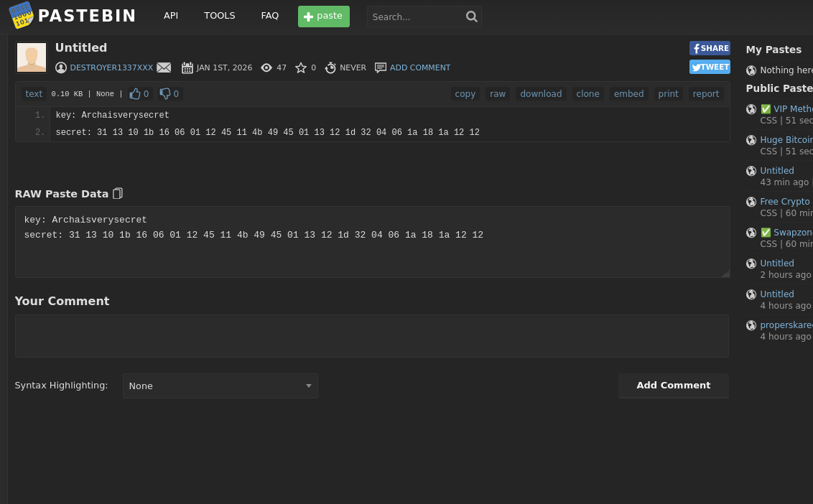Click the raw view toolbar button
The image size is (813, 504).
[498, 94]
